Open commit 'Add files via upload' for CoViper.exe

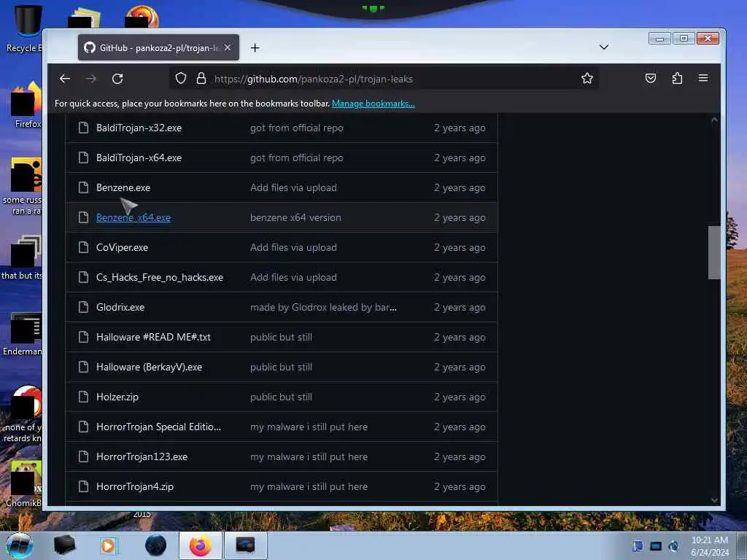pos(293,248)
